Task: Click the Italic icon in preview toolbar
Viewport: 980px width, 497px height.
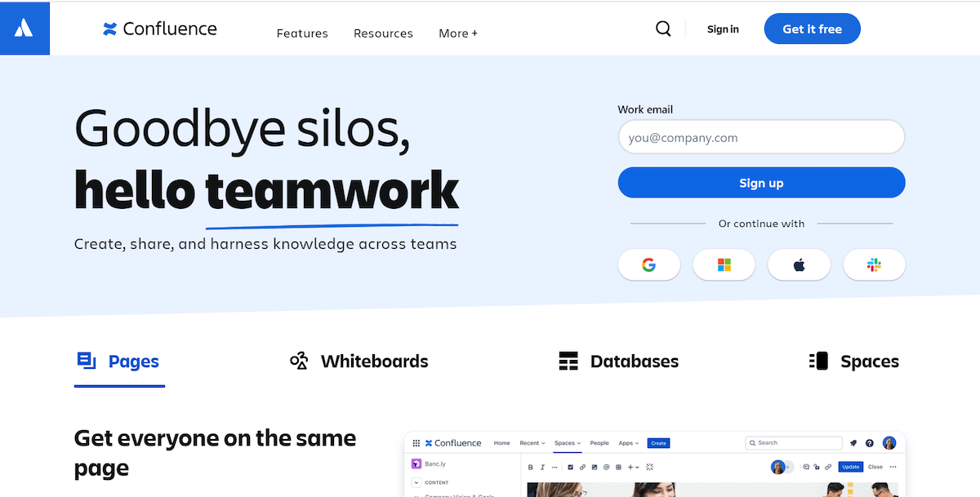Action: pyautogui.click(x=542, y=467)
